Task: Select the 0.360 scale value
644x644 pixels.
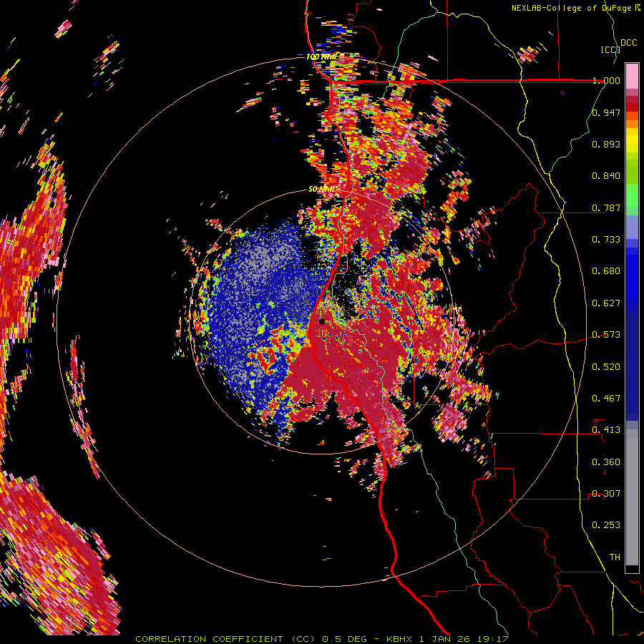Action: point(606,462)
